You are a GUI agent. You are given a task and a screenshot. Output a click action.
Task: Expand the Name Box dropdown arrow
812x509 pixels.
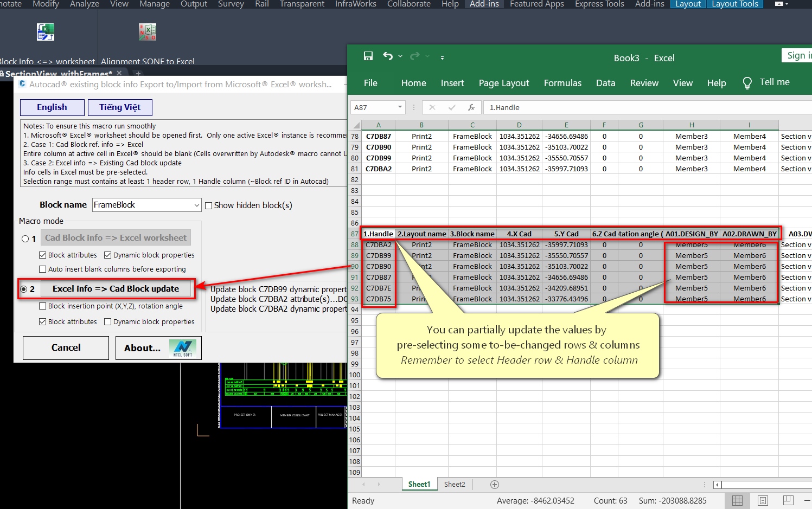pos(400,107)
